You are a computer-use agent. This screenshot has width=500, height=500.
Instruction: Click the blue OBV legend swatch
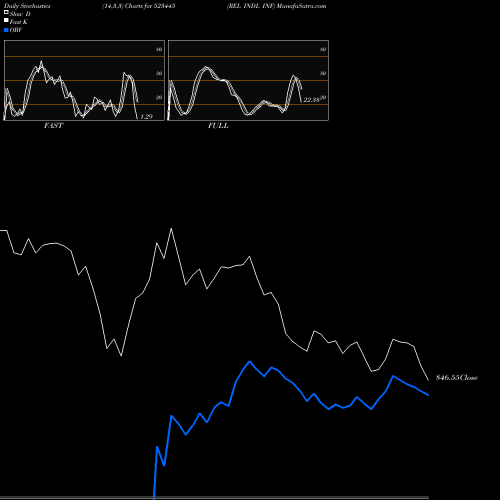click(x=6, y=30)
